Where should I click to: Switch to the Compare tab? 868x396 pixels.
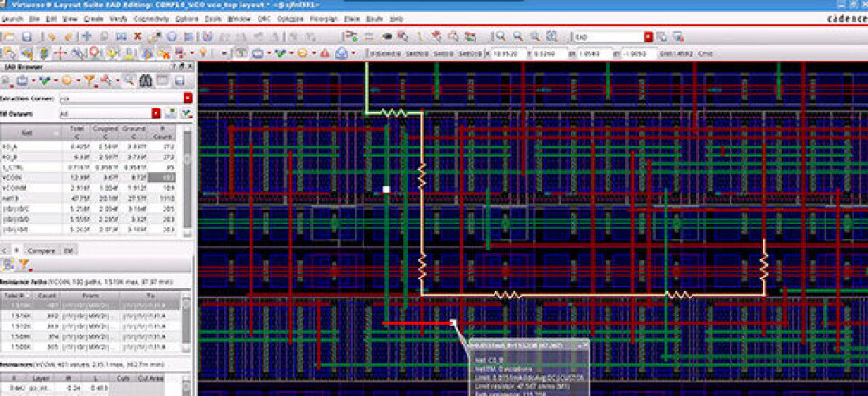click(x=42, y=250)
